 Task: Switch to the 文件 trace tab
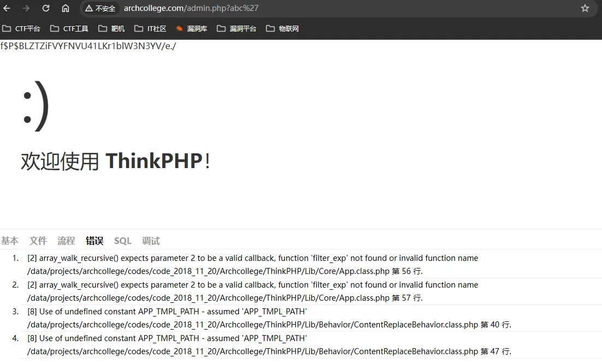(x=38, y=241)
